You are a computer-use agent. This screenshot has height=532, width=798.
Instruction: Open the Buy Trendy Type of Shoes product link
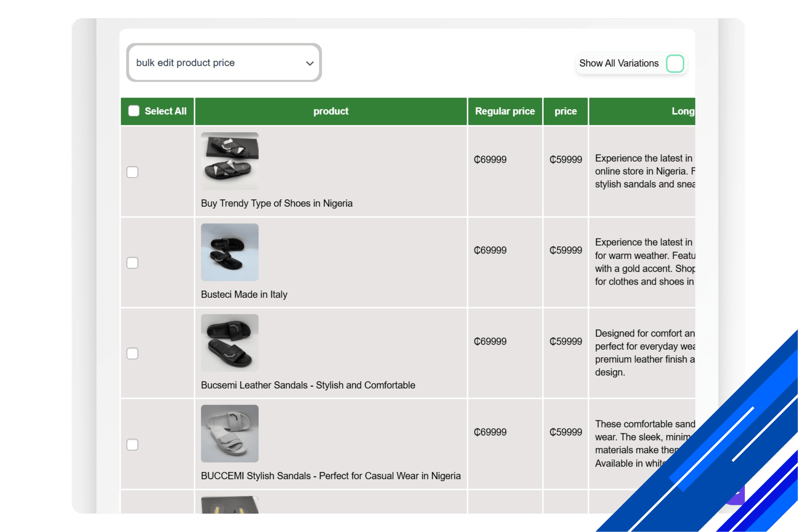click(x=277, y=203)
